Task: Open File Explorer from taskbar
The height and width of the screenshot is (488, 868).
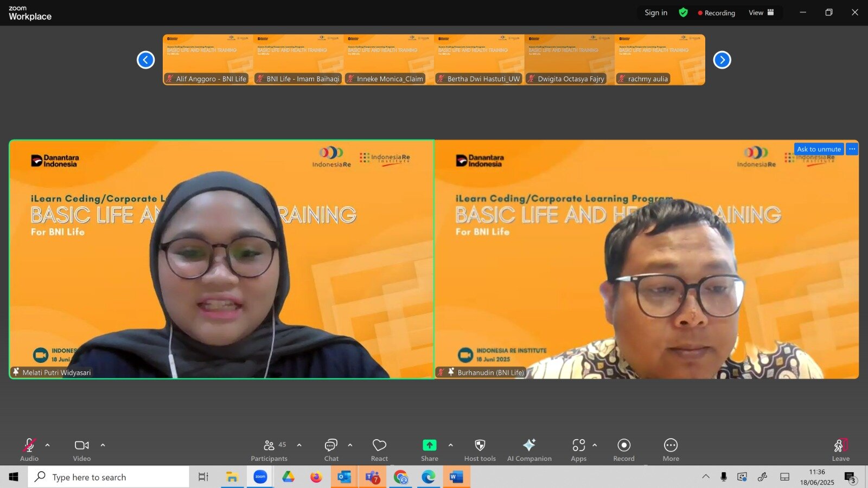Action: click(232, 477)
